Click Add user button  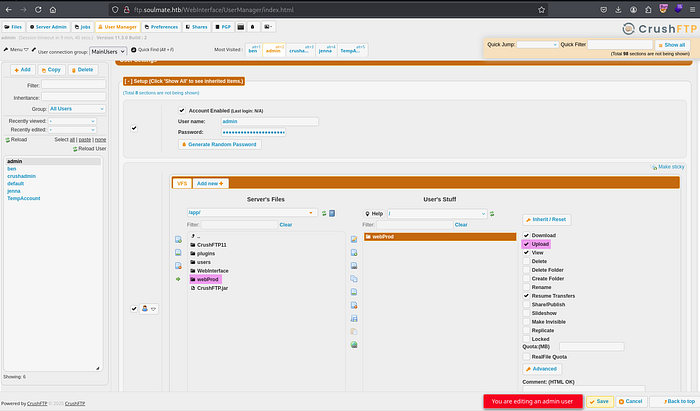(x=23, y=70)
